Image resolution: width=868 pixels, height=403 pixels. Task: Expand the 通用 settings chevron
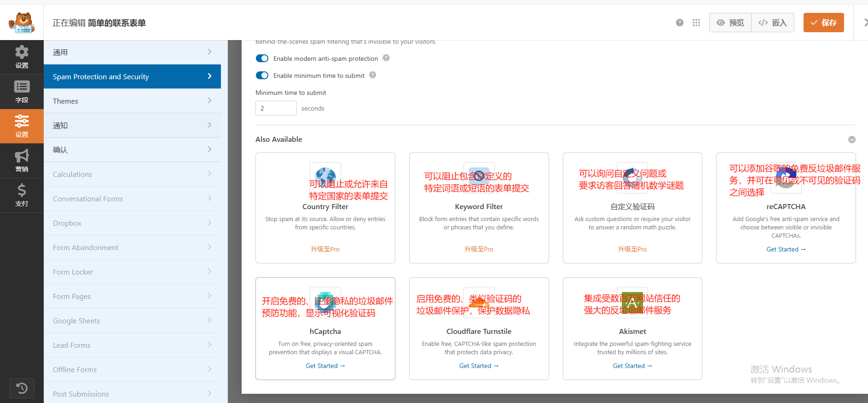pyautogui.click(x=209, y=52)
